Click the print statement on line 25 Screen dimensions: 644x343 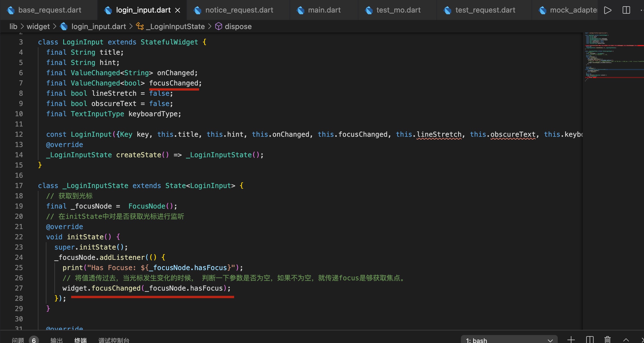153,268
